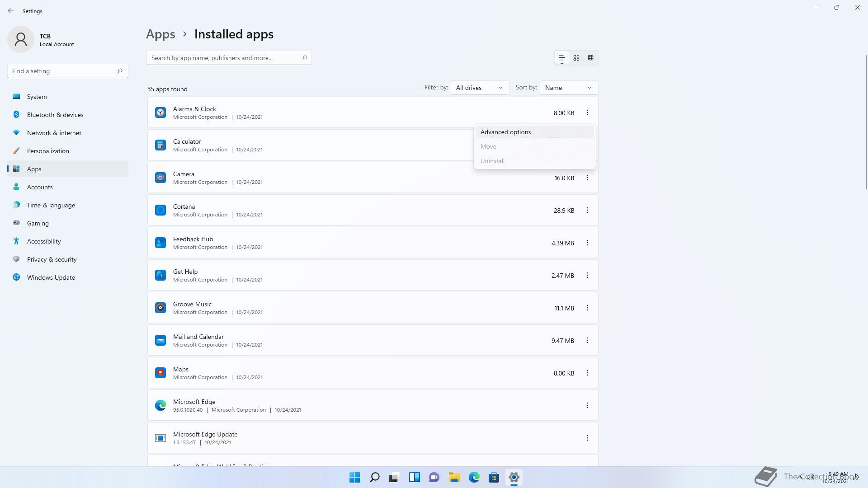The width and height of the screenshot is (868, 488).
Task: Open the Filter by All drives dropdown
Action: [x=480, y=88]
